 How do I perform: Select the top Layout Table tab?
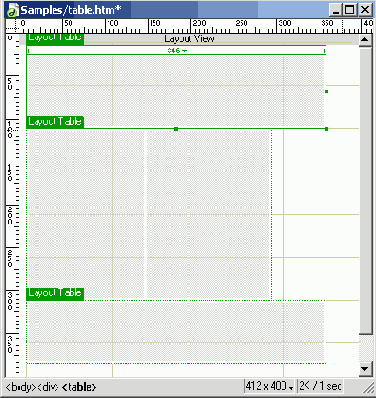[55, 39]
